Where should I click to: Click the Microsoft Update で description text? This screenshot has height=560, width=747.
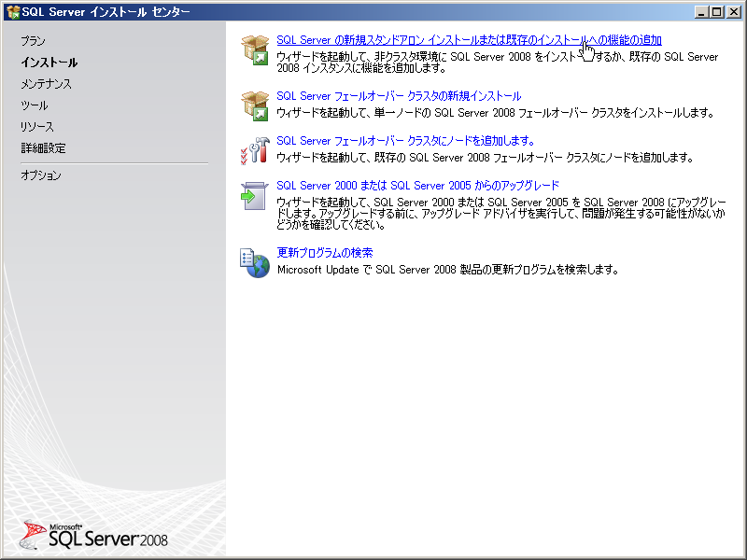coord(448,270)
